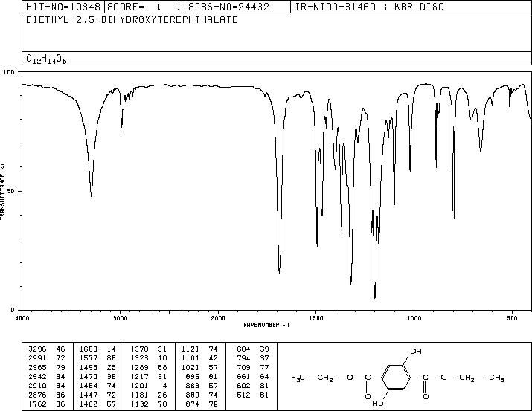
Task: Select peak table entry 1498
Action: click(x=89, y=367)
